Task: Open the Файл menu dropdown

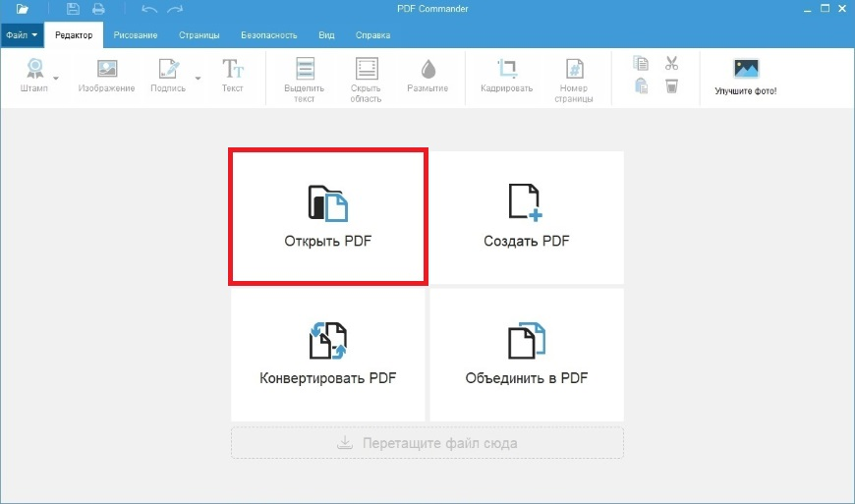Action: click(x=22, y=34)
